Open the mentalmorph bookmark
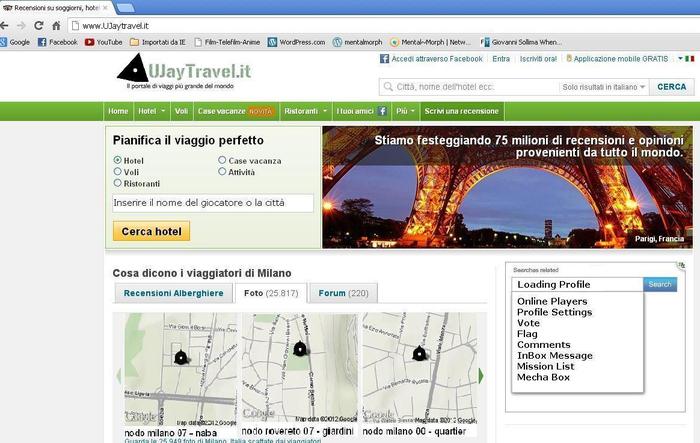 (x=358, y=42)
